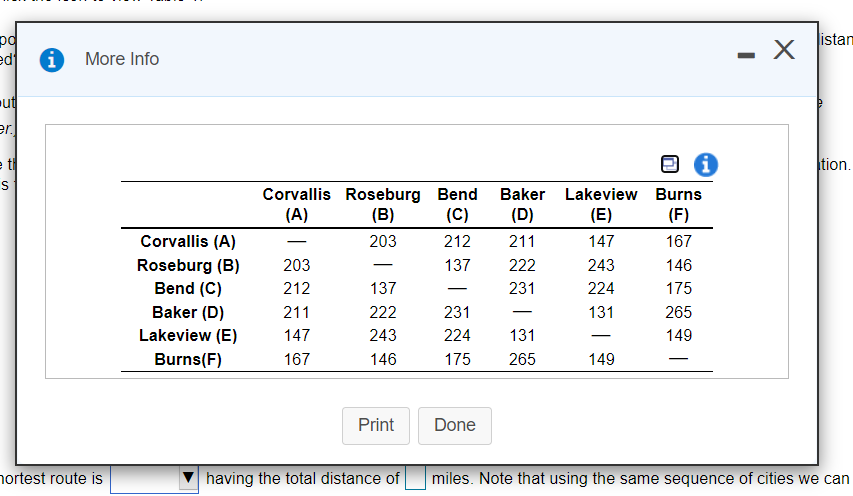Click the More Info dialog title
Screen dimensions: 853x496
click(x=122, y=59)
